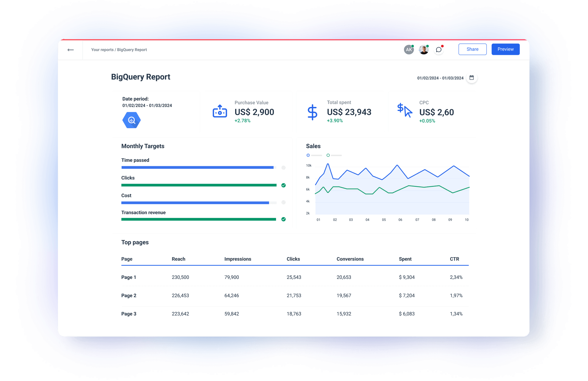The image size is (588, 381).
Task: Click the Share button
Action: pos(472,49)
